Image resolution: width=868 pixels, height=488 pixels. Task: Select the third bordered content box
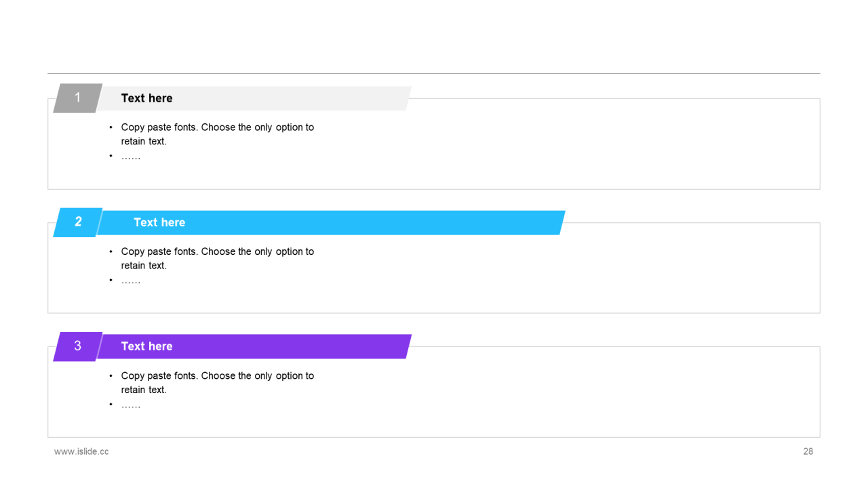coord(434,392)
